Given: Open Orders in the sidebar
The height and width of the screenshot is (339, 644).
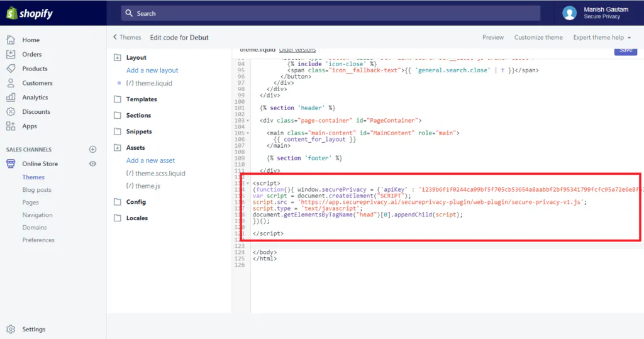Looking at the screenshot, I should tap(31, 54).
